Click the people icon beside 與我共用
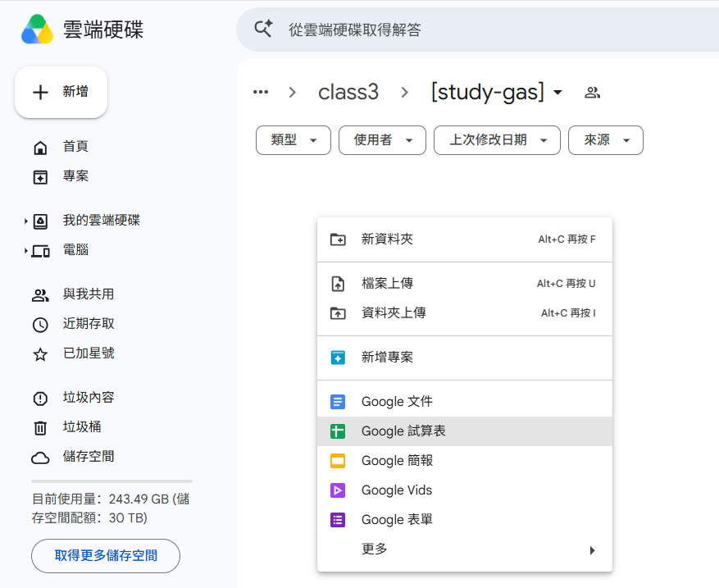This screenshot has height=588, width=719. tap(40, 295)
